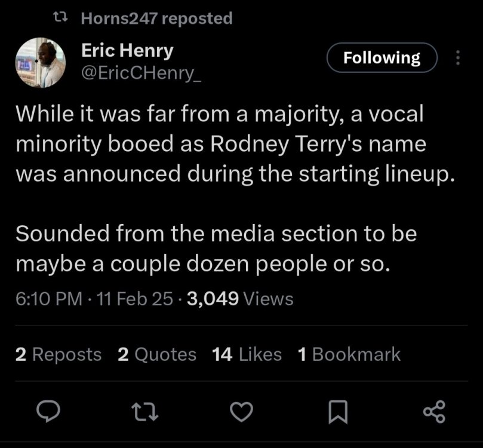Click the small repost icon beside Horns247
Viewport: 483px width, 448px height.
[x=61, y=19]
